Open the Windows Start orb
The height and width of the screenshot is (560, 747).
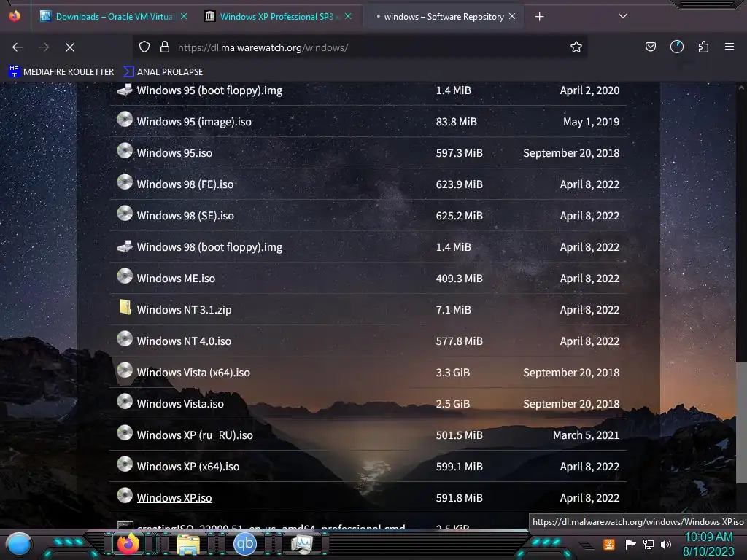point(19,544)
